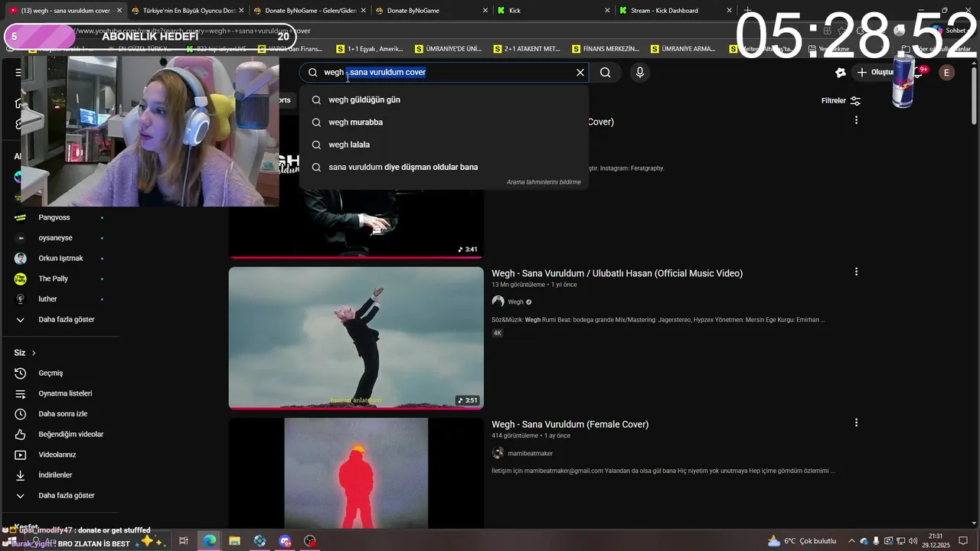Open more options for the top Cover result

[856, 120]
